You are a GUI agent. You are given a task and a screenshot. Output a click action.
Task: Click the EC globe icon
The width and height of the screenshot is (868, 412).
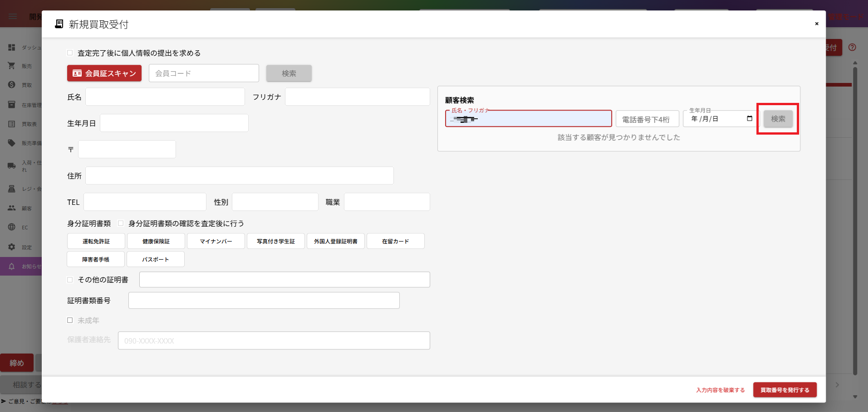point(12,227)
